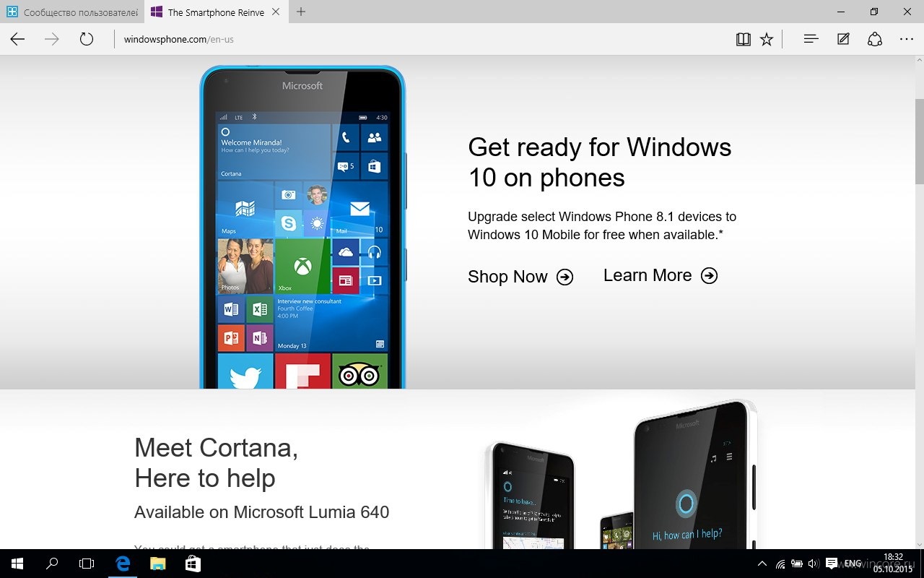Click the Shop Now link

[x=520, y=277]
